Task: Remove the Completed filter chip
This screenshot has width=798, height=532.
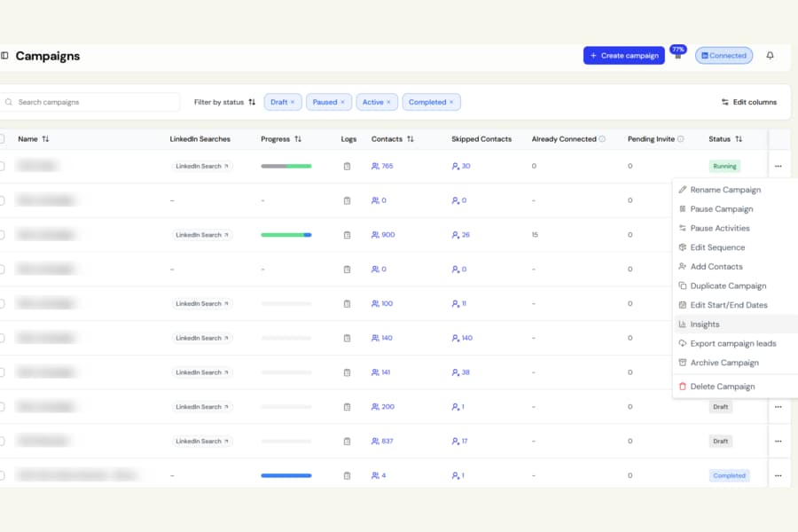Action: (x=451, y=102)
